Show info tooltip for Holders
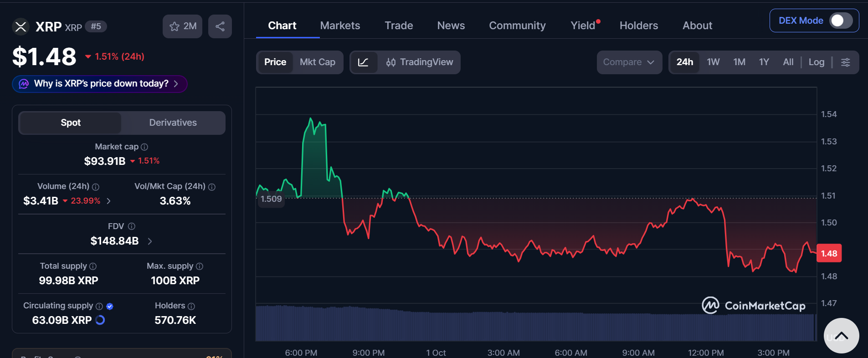The image size is (868, 358). 191,306
